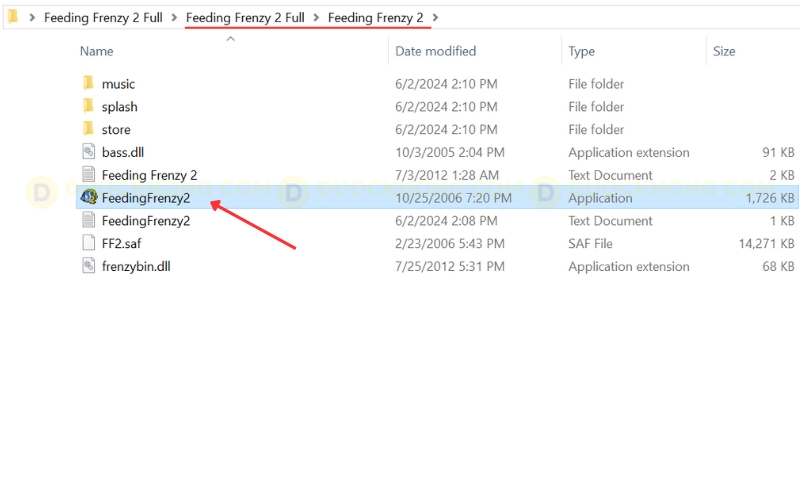
Task: Select the Feeding Frenzy 2 text document name
Action: tap(149, 175)
